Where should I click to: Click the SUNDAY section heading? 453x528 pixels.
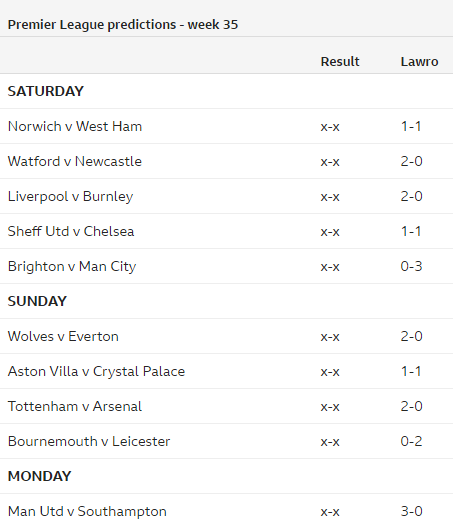point(37,301)
